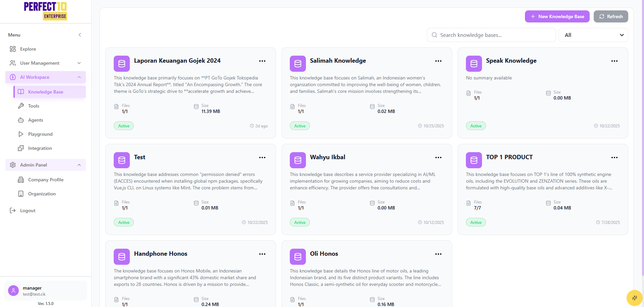Open Tools in AI Workspace
Viewport: 644px width, 307px height.
(x=50, y=106)
